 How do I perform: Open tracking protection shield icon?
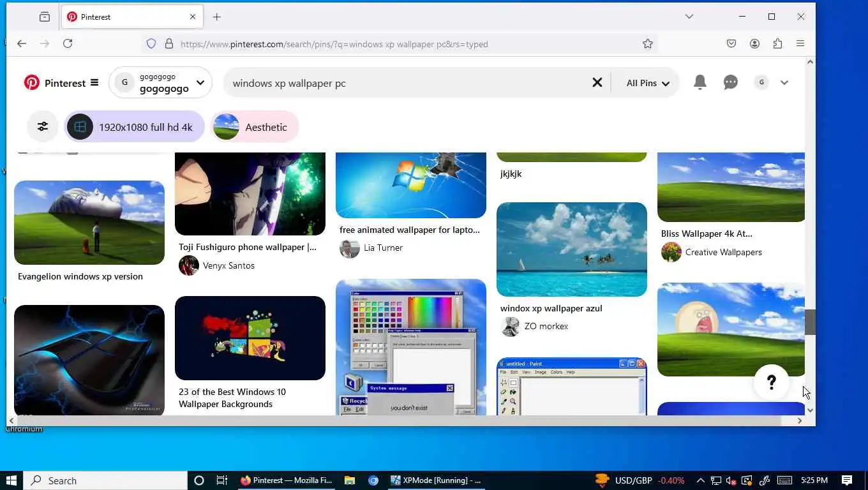(151, 43)
